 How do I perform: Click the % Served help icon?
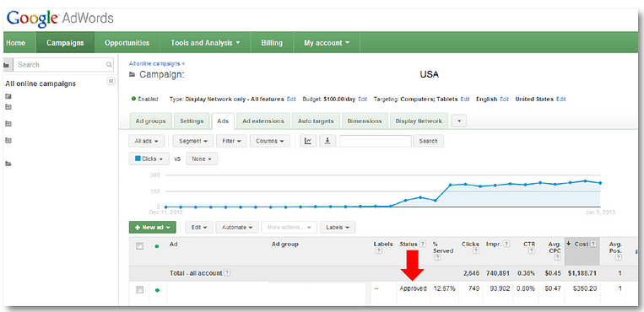(x=438, y=257)
